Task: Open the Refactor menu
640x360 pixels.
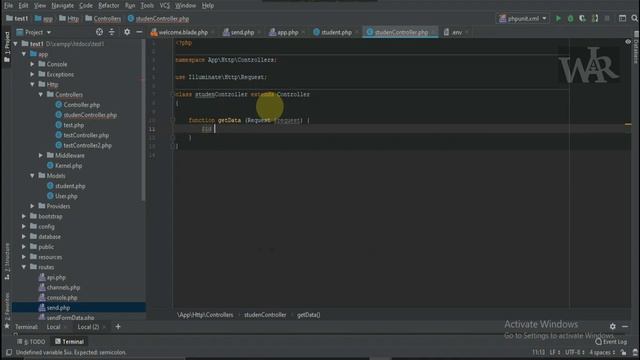Action: click(x=109, y=5)
